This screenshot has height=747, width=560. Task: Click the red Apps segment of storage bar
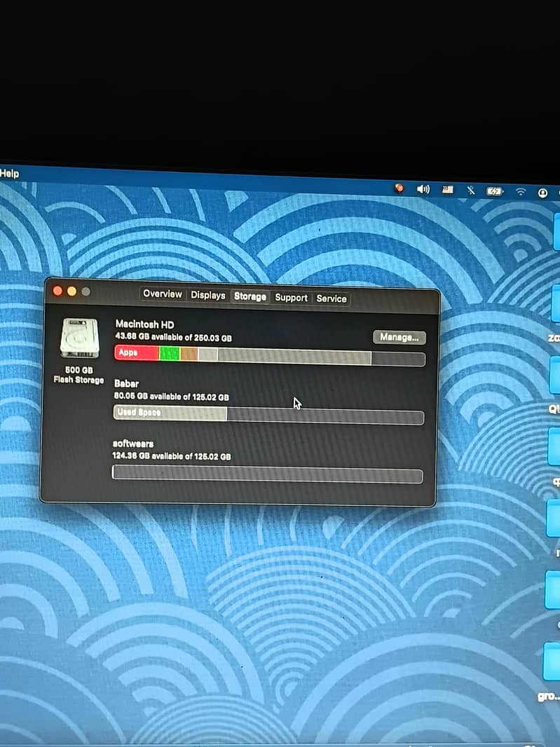coord(137,352)
